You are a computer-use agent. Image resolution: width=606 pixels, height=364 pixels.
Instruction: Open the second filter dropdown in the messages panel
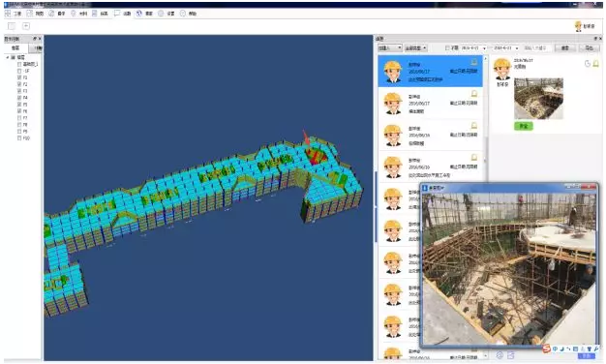(x=415, y=47)
